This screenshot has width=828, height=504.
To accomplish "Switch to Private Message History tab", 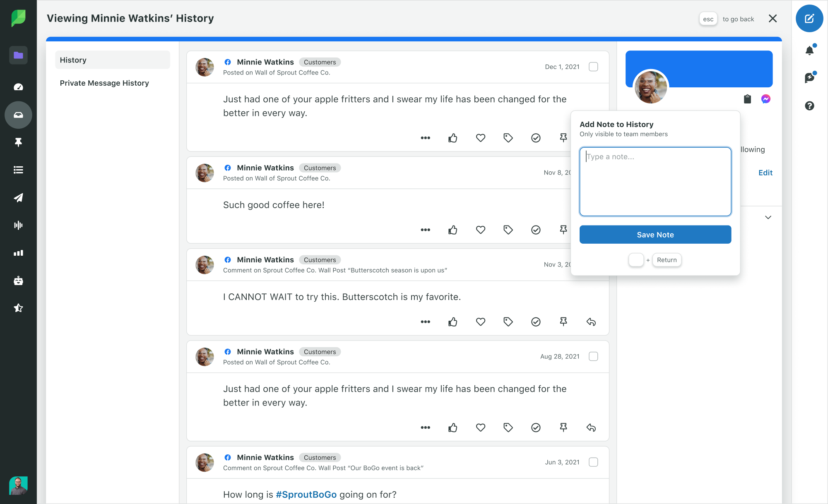I will [105, 83].
